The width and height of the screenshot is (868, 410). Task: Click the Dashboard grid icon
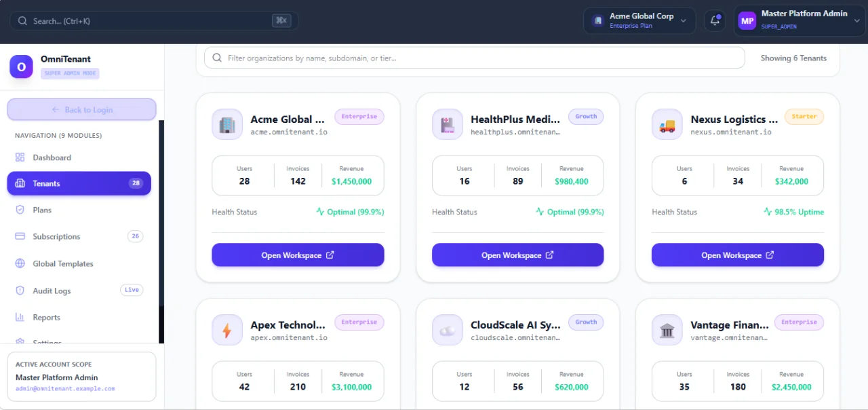20,157
